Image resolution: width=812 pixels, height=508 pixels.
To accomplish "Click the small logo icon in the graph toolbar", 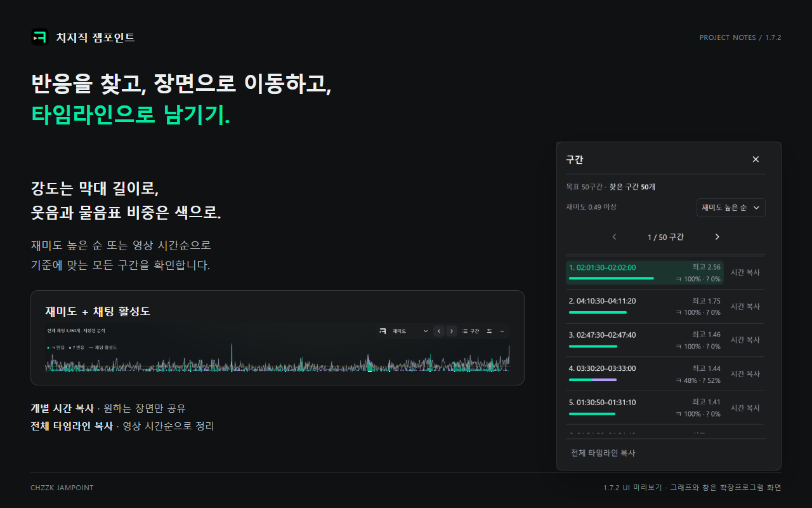I will 383,331.
